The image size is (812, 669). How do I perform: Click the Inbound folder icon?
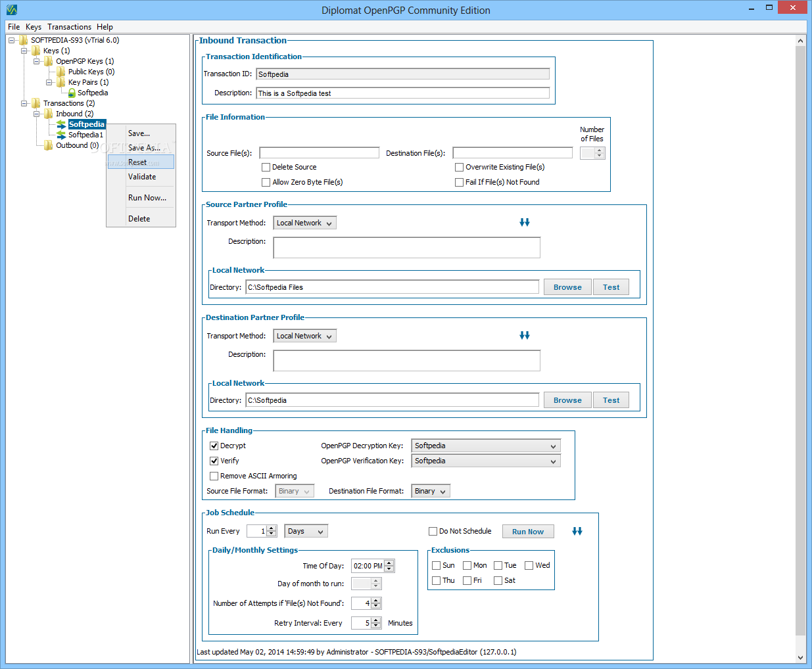coord(49,114)
